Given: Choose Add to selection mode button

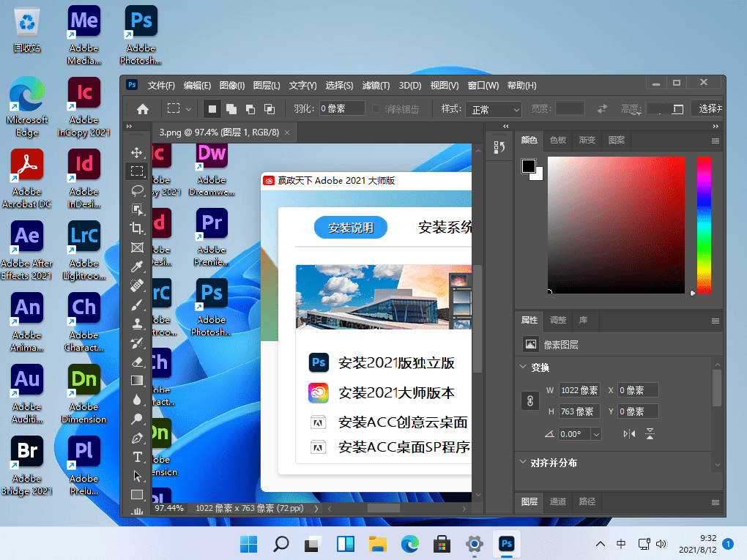Looking at the screenshot, I should pyautogui.click(x=231, y=109).
